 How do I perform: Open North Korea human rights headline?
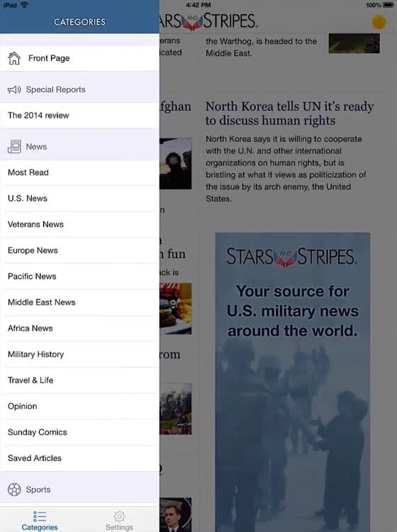click(289, 113)
